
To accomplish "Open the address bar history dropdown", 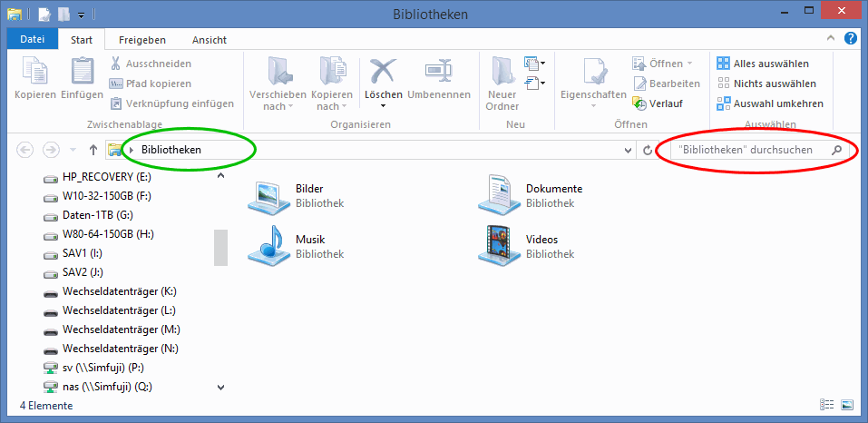I will coord(629,150).
